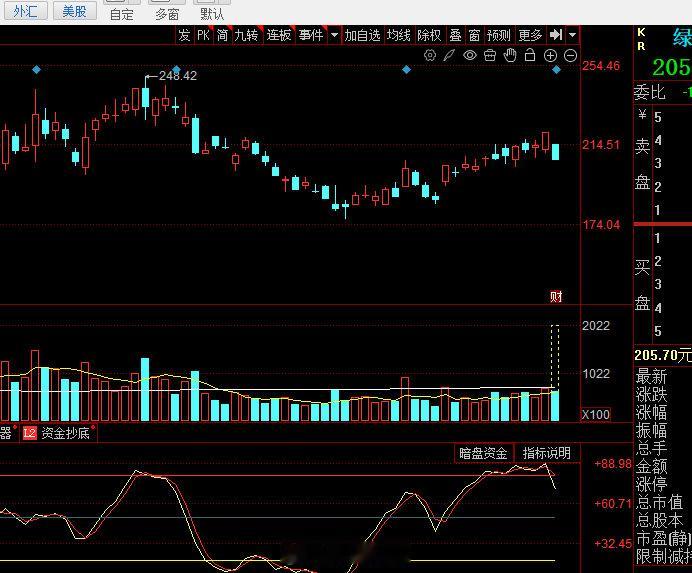
Task: Zoom out with the minus icon
Action: click(x=571, y=56)
